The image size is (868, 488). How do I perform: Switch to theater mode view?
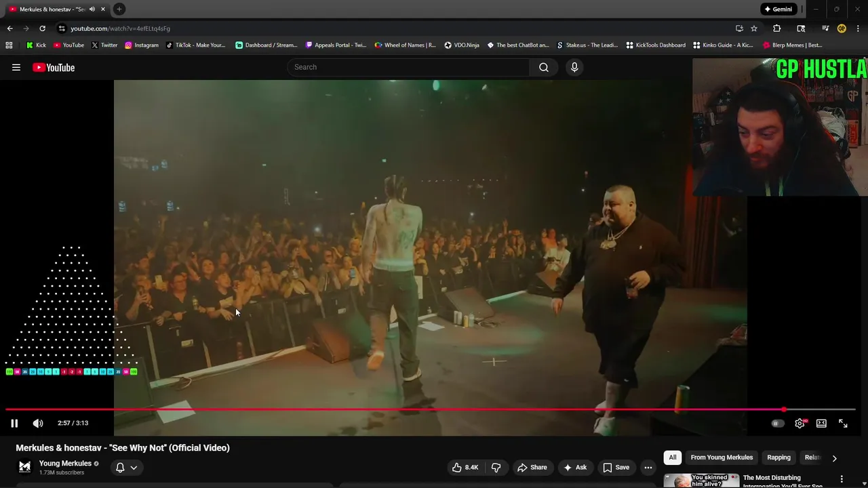821,423
